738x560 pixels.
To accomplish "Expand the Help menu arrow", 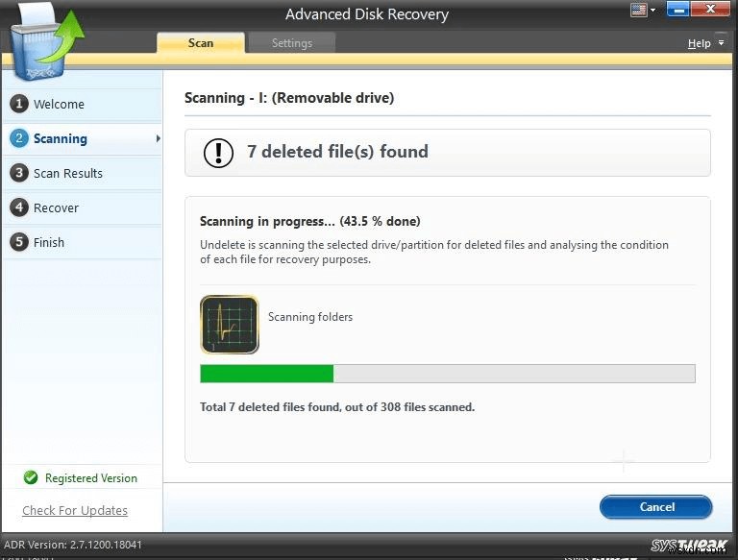I will point(721,43).
